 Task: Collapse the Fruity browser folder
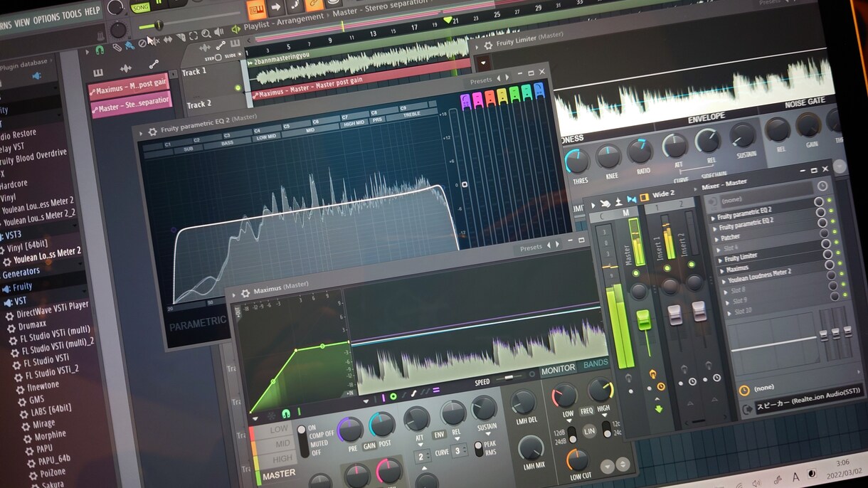tap(21, 287)
